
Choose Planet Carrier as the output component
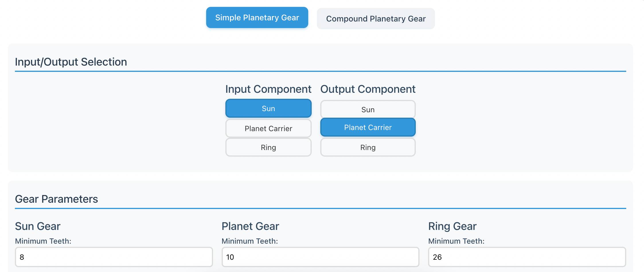pyautogui.click(x=368, y=127)
